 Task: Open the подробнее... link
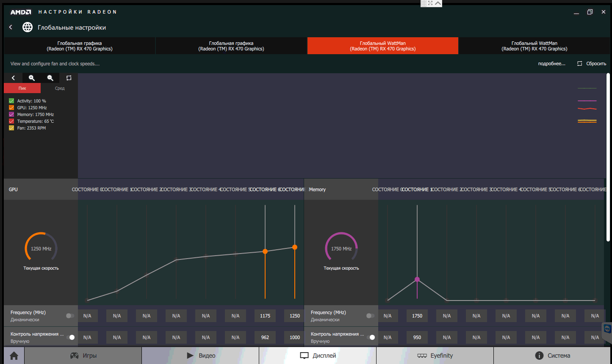coord(551,63)
